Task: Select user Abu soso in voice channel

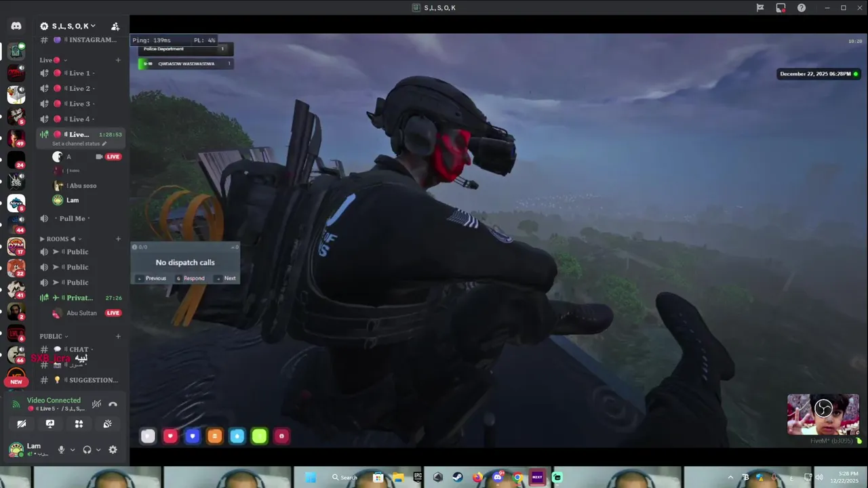Action: pyautogui.click(x=81, y=186)
